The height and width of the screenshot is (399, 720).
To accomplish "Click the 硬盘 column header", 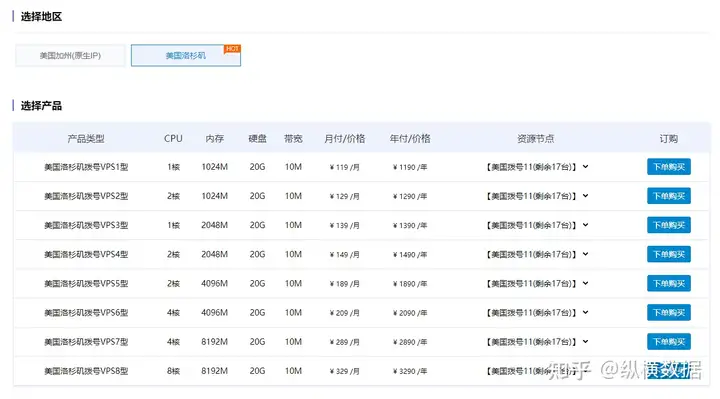I will (257, 139).
